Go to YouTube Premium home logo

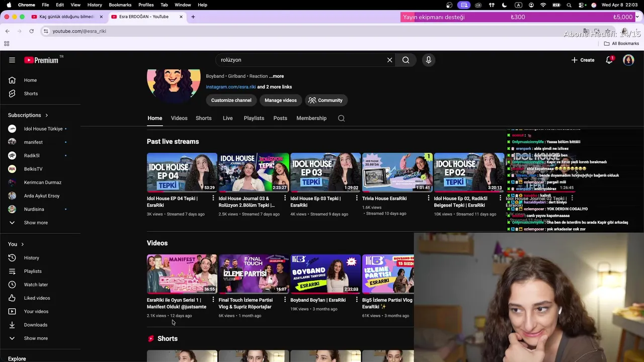(x=42, y=60)
